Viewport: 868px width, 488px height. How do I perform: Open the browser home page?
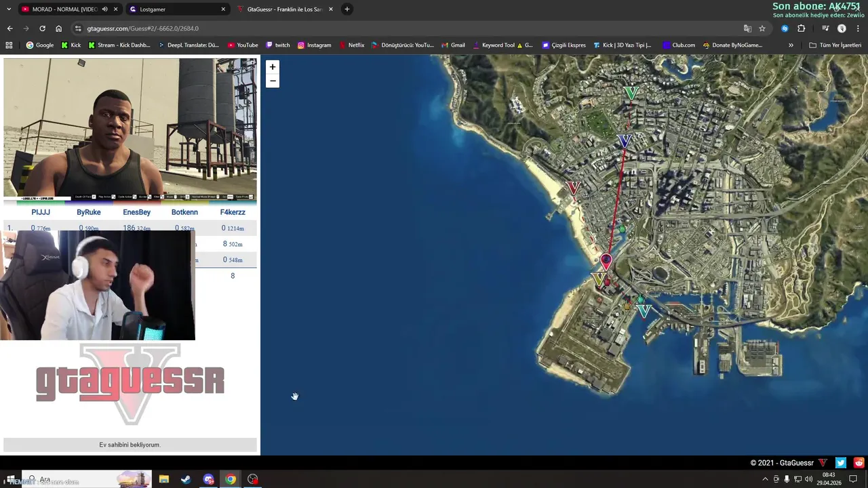point(58,28)
